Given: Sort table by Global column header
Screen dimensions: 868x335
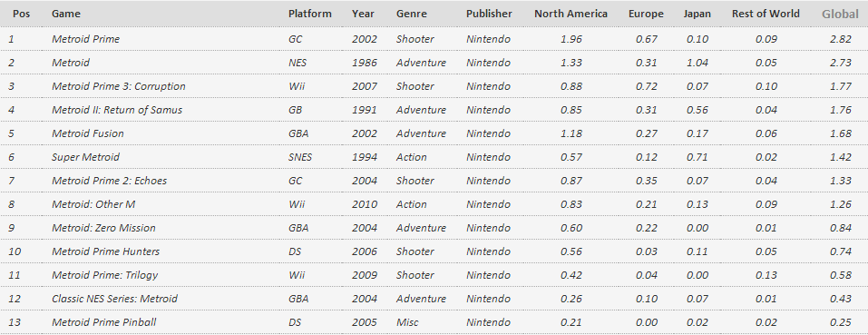Looking at the screenshot, I should pos(840,14).
